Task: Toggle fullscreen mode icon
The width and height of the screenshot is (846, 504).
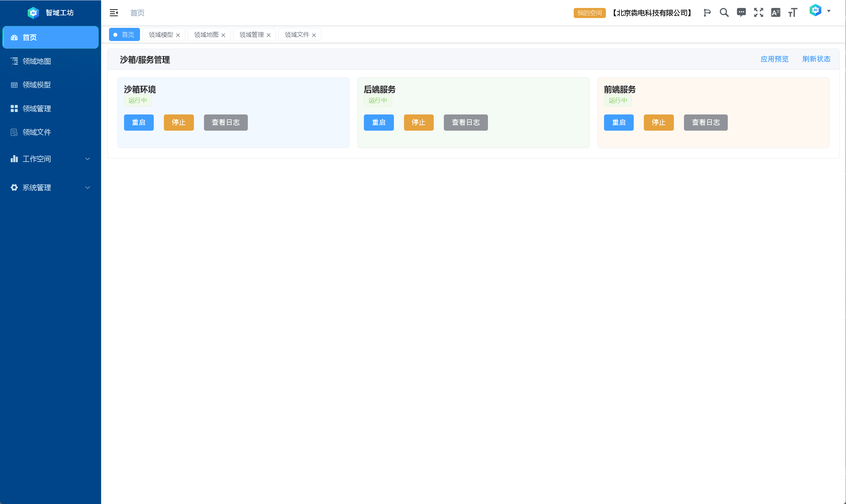Action: click(x=758, y=13)
